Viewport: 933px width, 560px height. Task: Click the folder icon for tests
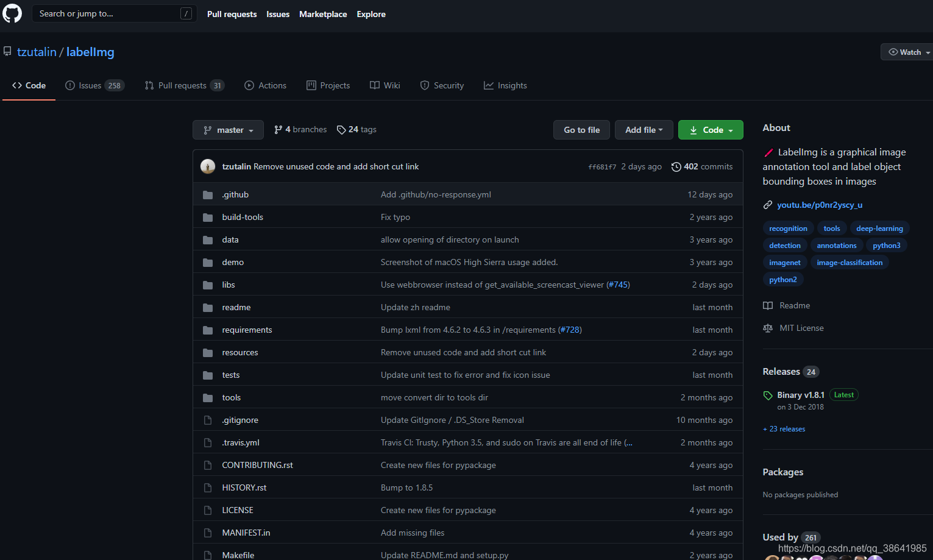[x=208, y=375]
